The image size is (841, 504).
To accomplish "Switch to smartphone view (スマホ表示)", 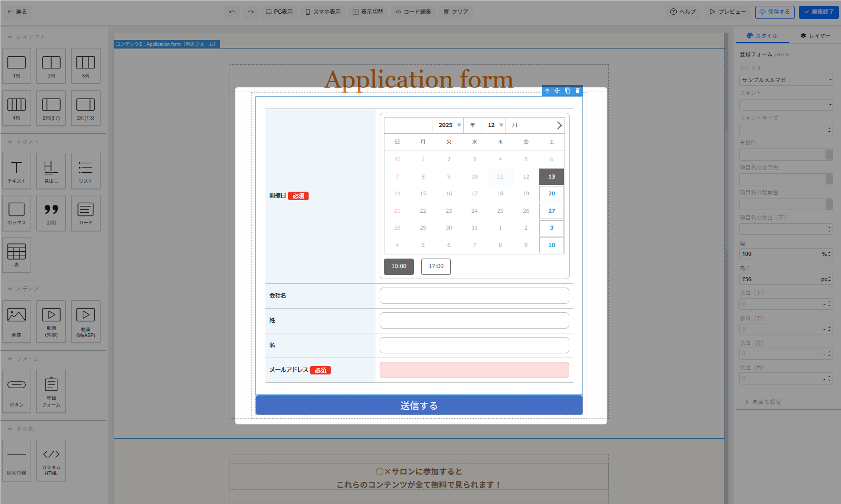I will click(x=323, y=12).
